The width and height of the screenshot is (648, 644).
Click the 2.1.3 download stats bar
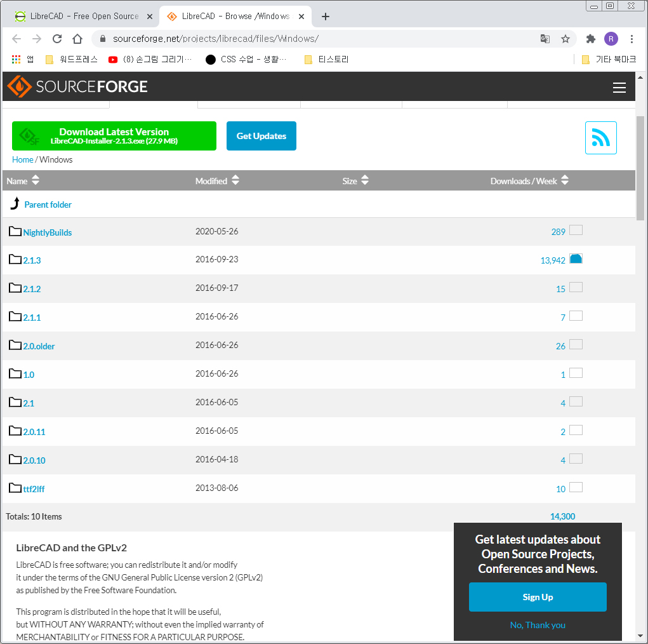point(576,258)
